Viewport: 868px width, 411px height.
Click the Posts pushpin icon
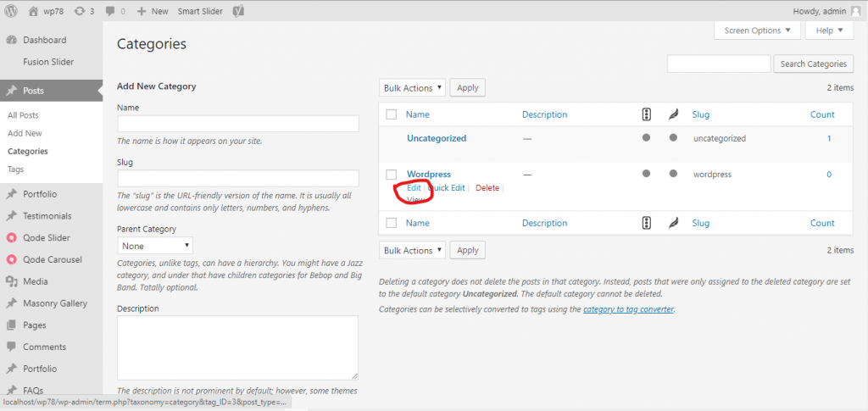pyautogui.click(x=12, y=91)
